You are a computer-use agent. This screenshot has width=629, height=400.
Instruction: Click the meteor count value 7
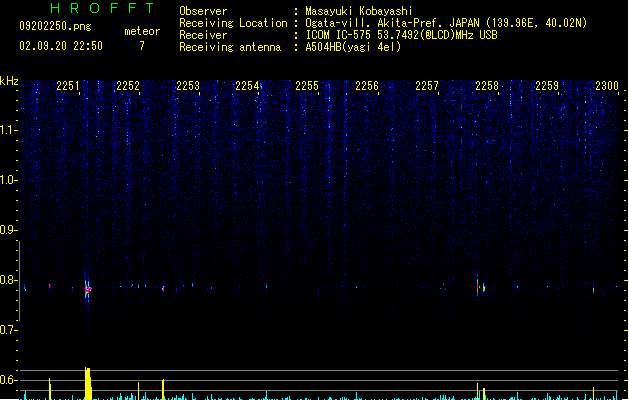142,46
